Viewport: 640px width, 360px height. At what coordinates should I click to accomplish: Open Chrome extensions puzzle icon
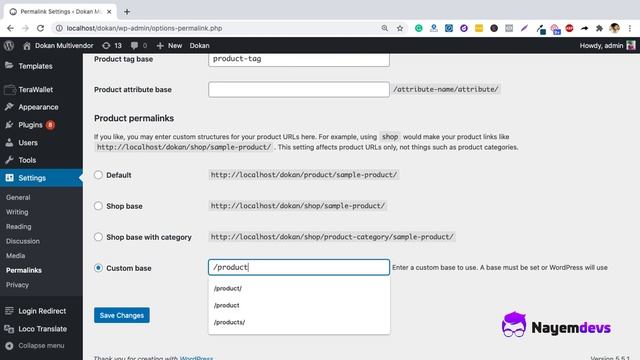pyautogui.click(x=599, y=28)
